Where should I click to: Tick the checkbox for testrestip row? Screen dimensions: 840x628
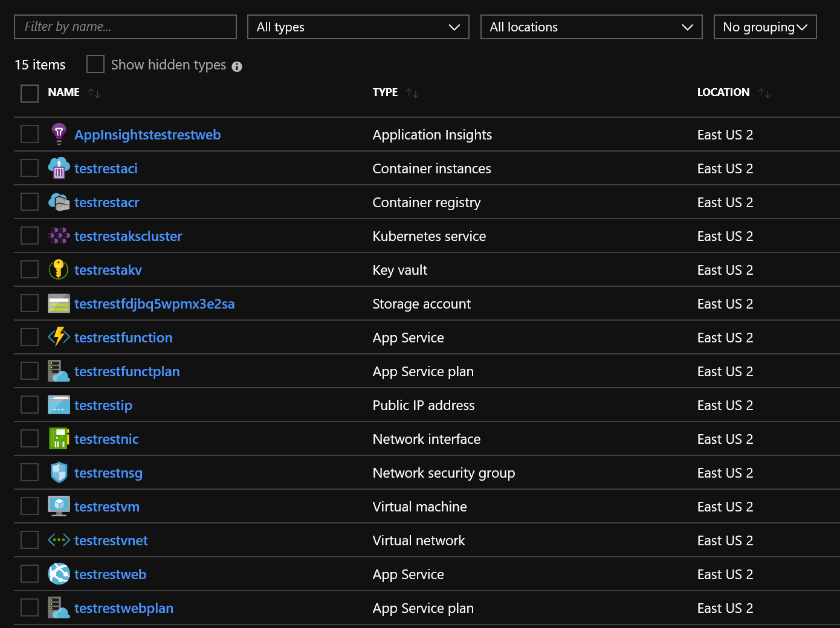(30, 405)
